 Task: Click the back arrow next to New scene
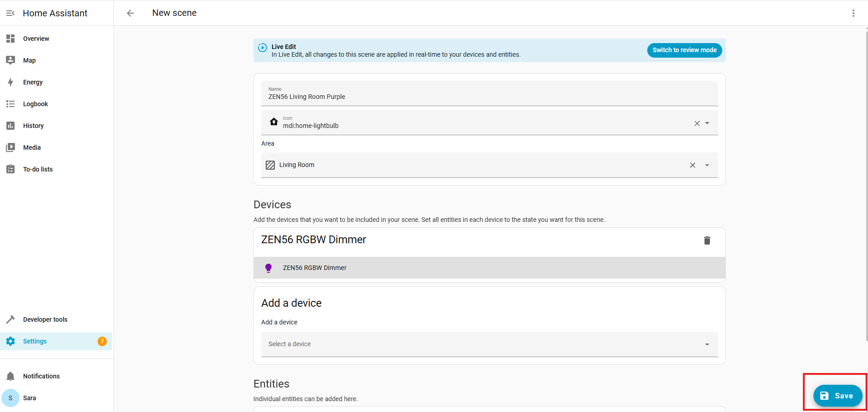coord(130,13)
